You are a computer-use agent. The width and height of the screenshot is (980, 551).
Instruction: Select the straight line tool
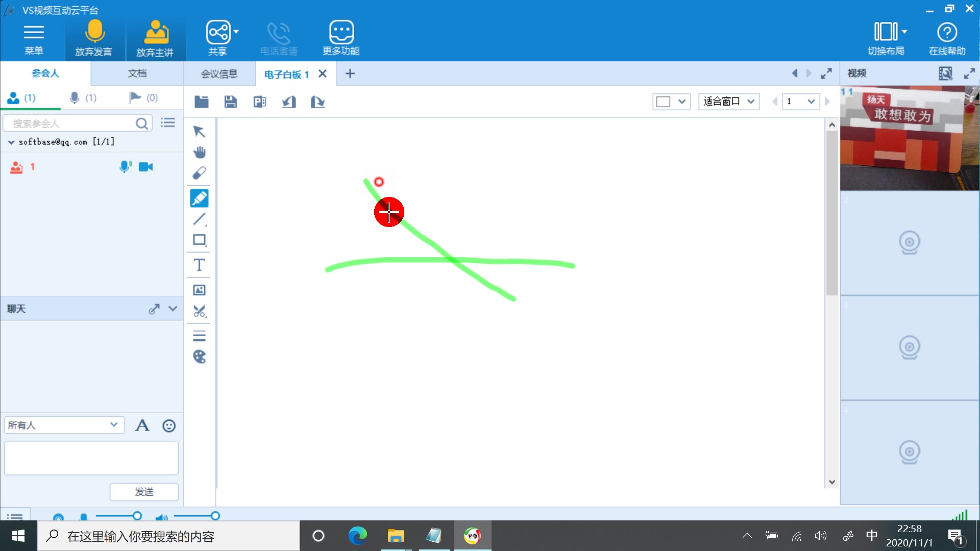pyautogui.click(x=199, y=219)
